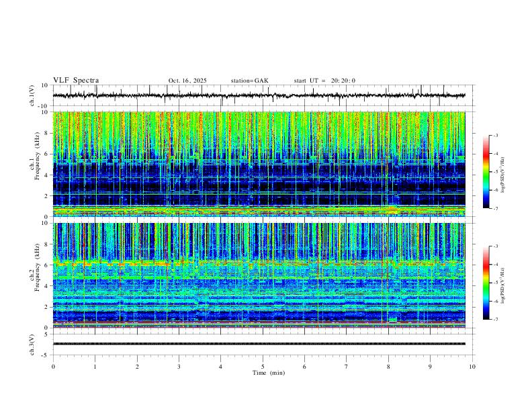This screenshot has height=411, width=532.
Task: Click the '-3' label on upper colorbar
Action: point(496,135)
